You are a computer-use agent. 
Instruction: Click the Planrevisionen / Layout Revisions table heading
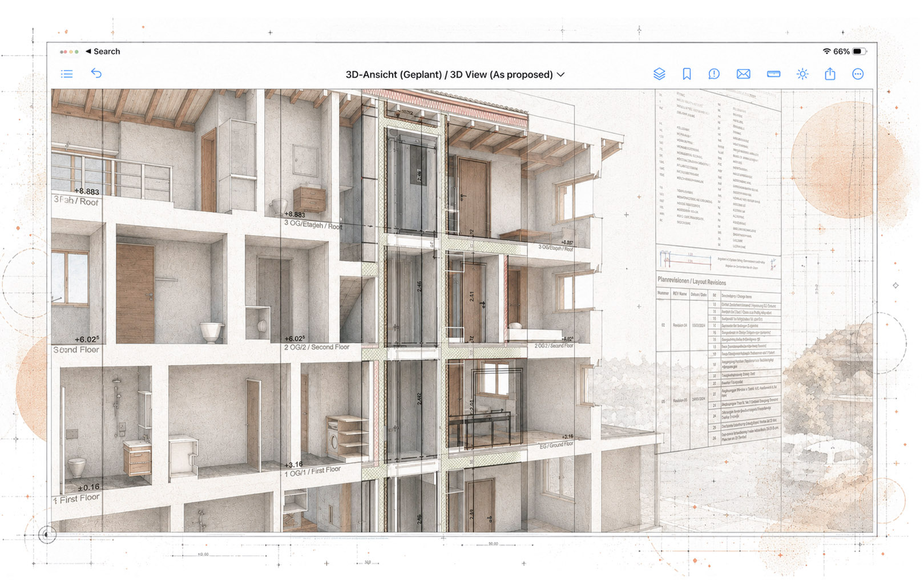(692, 281)
